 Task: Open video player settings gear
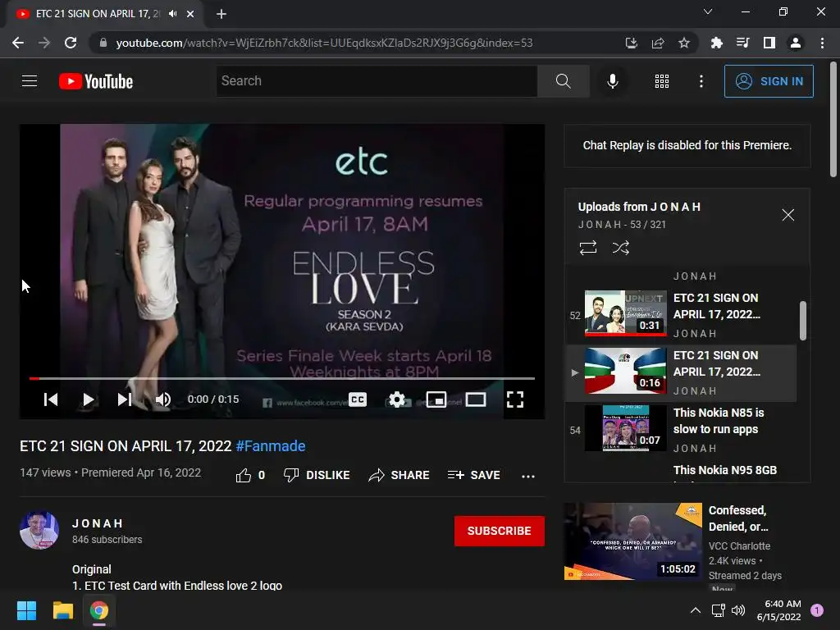click(x=397, y=399)
